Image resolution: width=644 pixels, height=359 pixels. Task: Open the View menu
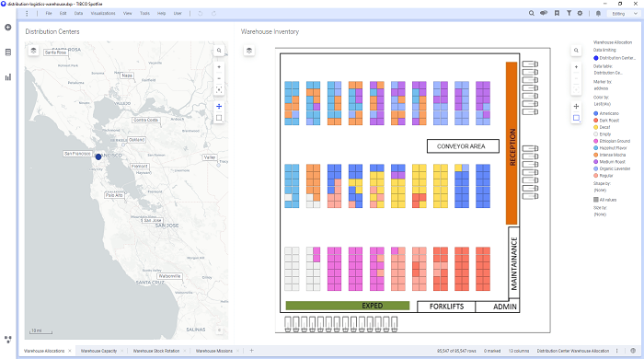tap(128, 13)
